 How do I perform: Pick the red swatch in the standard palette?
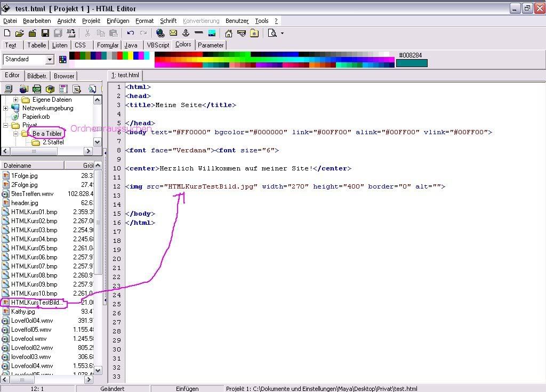click(120, 55)
